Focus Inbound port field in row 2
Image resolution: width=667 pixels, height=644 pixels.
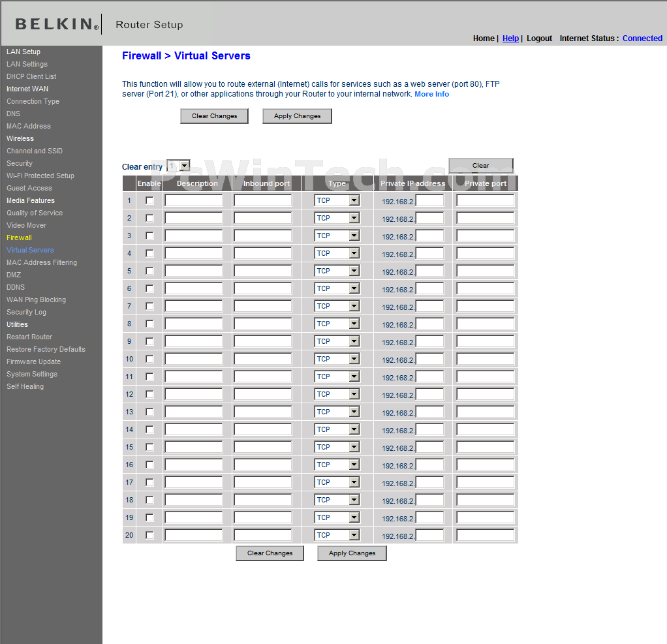[x=263, y=218]
